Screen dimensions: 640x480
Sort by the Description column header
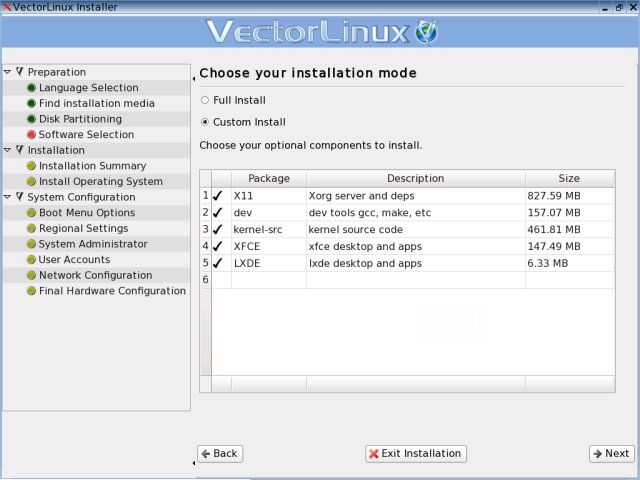(416, 178)
